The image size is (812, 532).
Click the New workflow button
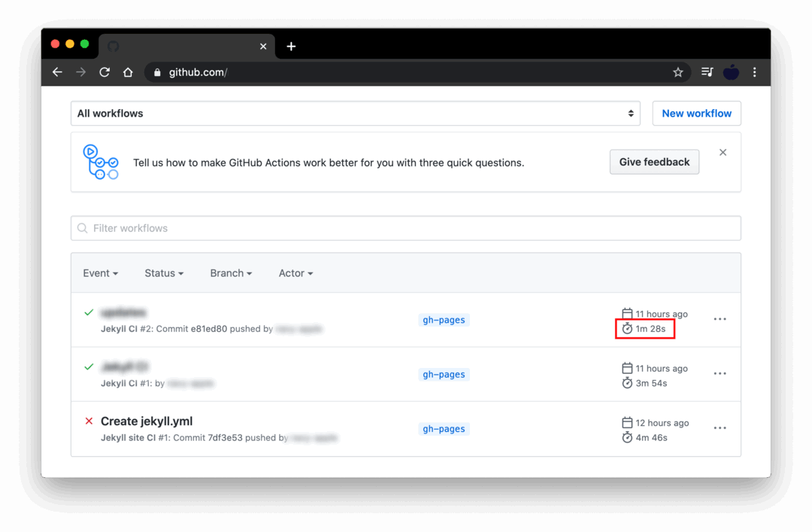pos(696,113)
